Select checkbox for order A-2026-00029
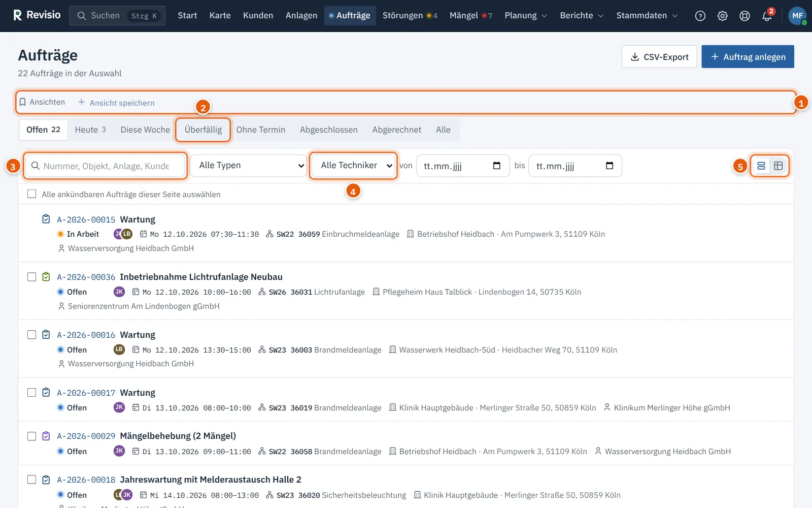The width and height of the screenshot is (812, 508). (x=31, y=436)
